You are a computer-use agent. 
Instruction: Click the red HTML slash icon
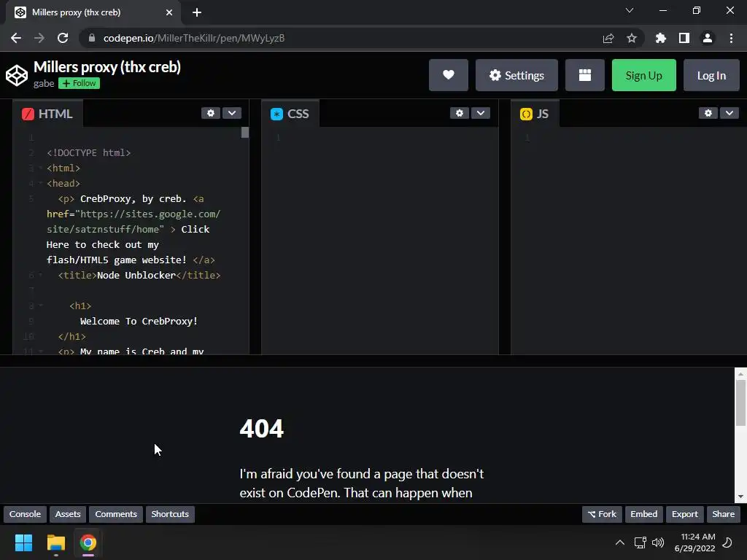pos(28,114)
